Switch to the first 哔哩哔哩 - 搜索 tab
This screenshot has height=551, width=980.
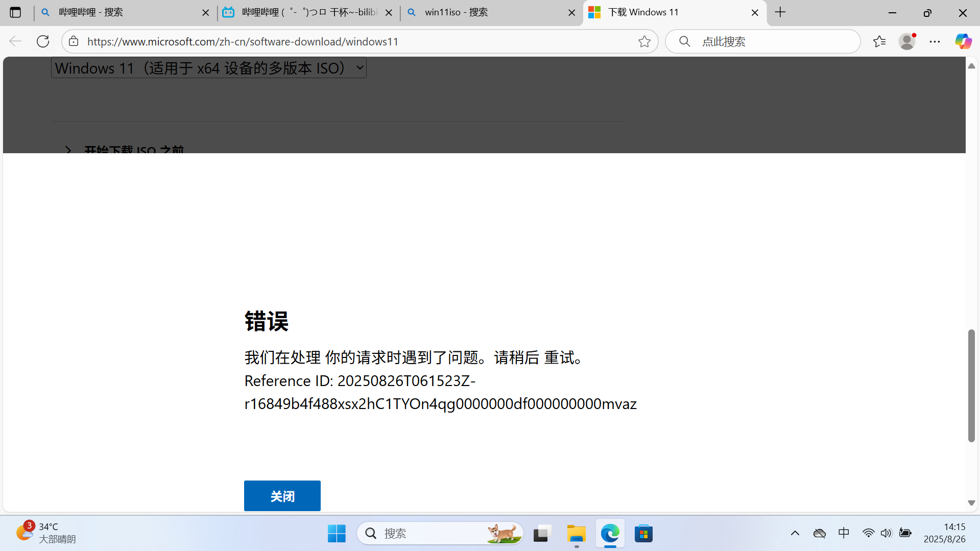(125, 13)
